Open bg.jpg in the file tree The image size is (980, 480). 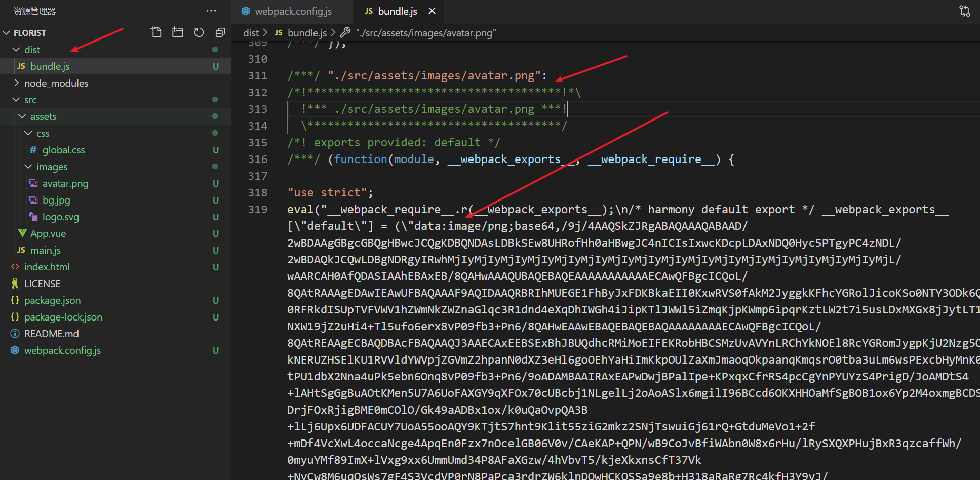pyautogui.click(x=115, y=200)
